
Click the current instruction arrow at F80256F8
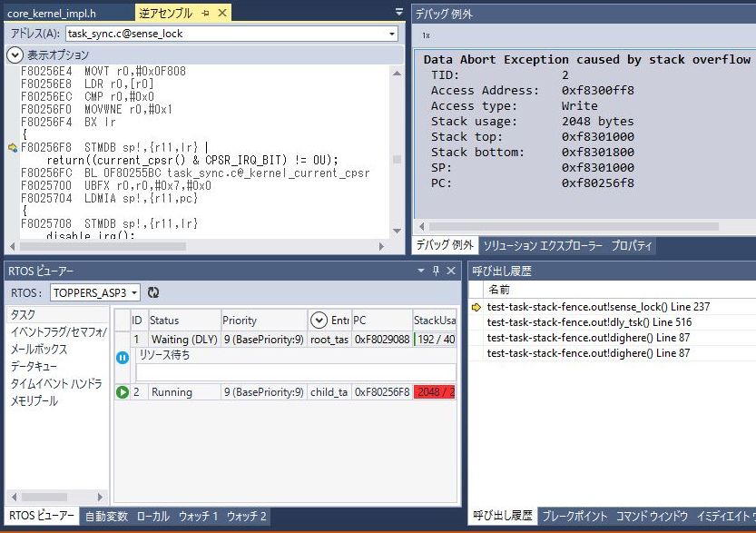pyautogui.click(x=12, y=147)
